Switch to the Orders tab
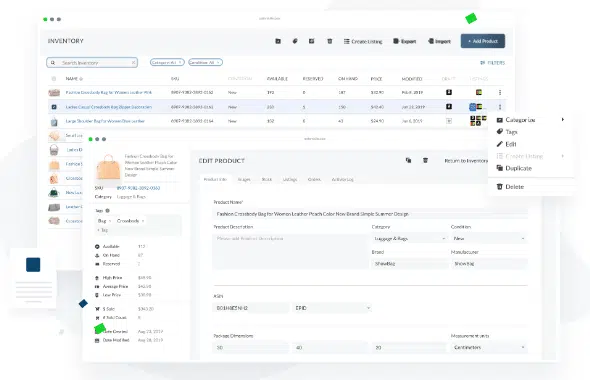 pyautogui.click(x=314, y=179)
